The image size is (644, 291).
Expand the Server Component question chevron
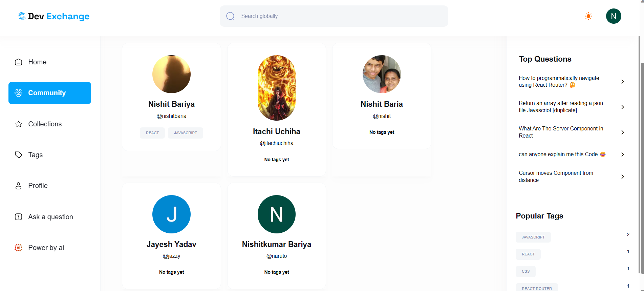coord(622,132)
